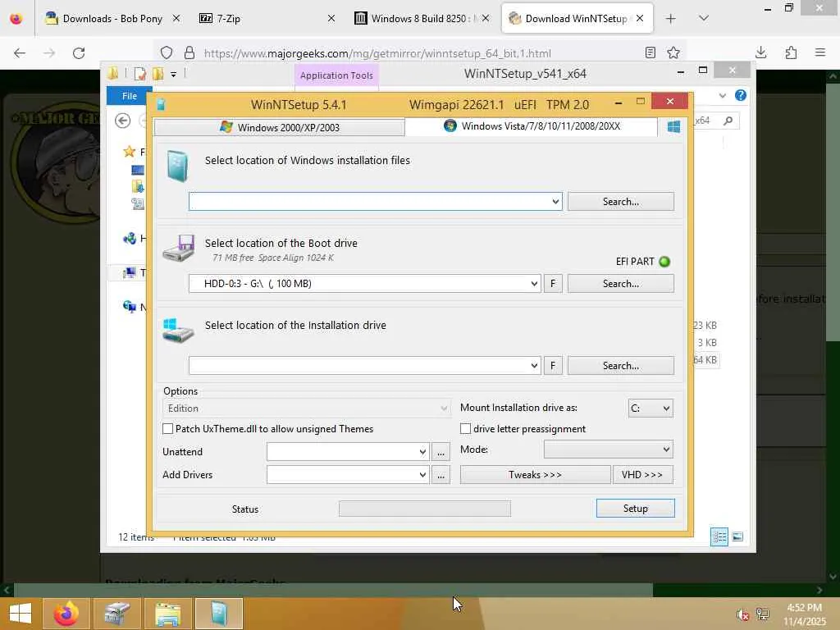Expand the Boot drive HDD-0:3 dropdown
Screen dimensions: 840x630
click(534, 283)
